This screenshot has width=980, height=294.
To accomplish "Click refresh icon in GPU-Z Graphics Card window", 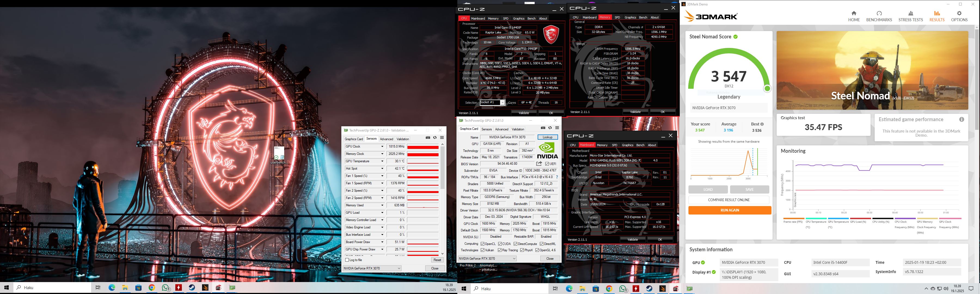I will 550,128.
